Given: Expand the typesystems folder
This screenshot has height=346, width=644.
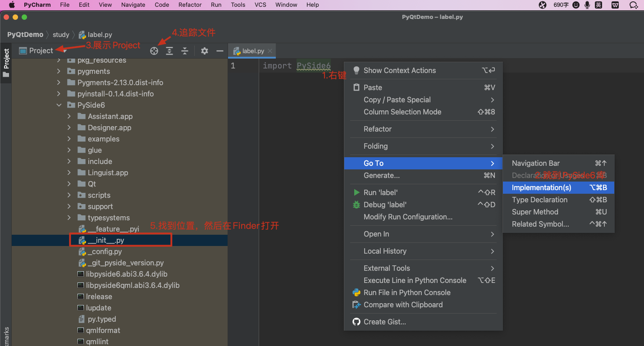Looking at the screenshot, I should click(69, 218).
